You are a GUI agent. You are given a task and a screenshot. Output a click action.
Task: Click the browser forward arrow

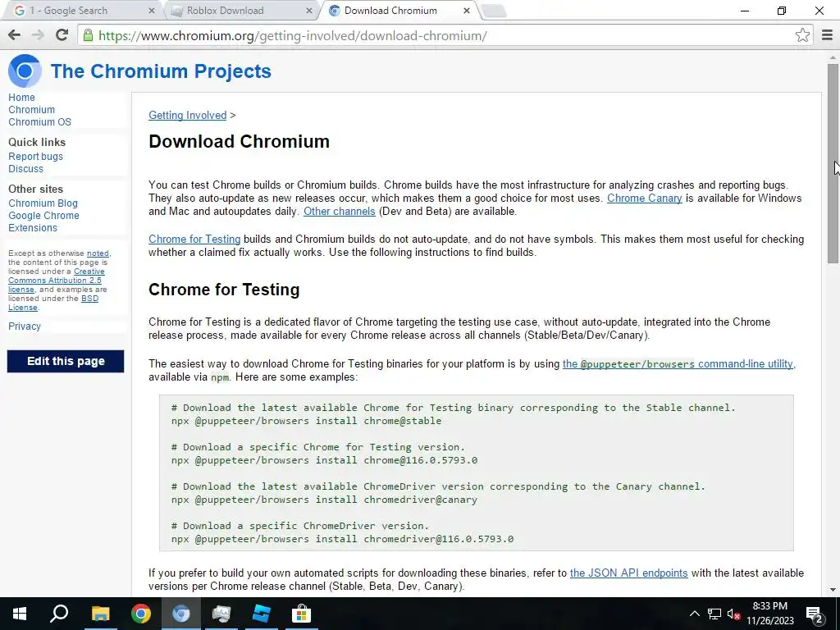[x=38, y=35]
